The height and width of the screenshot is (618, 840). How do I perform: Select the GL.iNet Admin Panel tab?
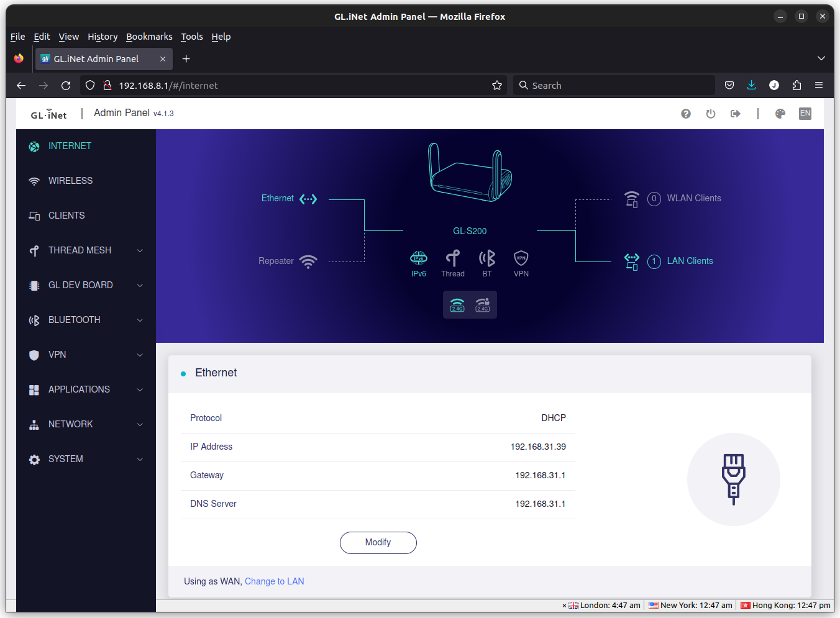104,59
